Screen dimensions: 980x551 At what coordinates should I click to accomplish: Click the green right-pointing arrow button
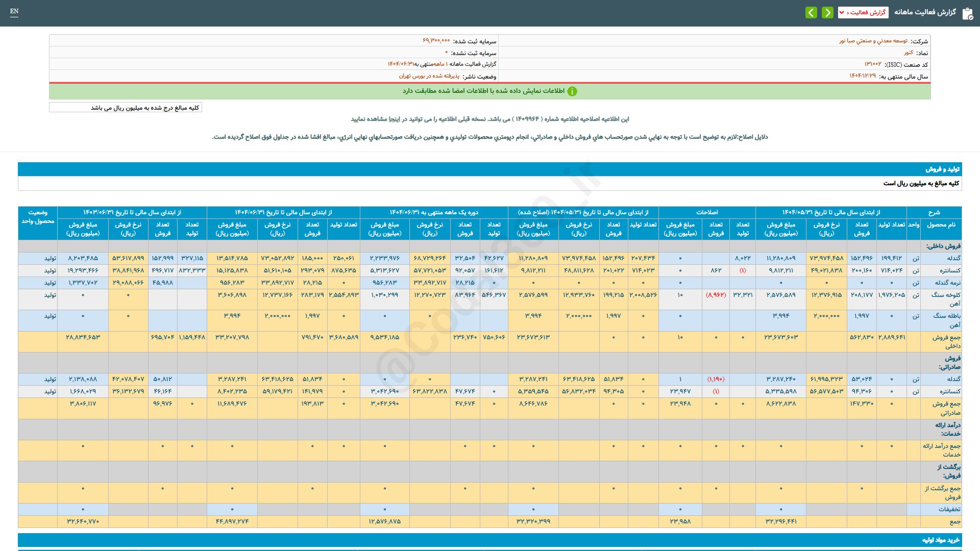click(827, 12)
